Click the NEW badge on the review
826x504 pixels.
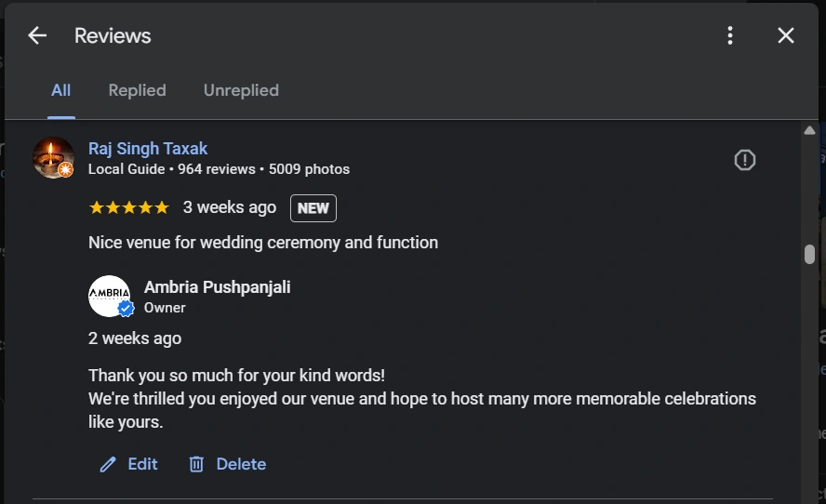click(313, 208)
